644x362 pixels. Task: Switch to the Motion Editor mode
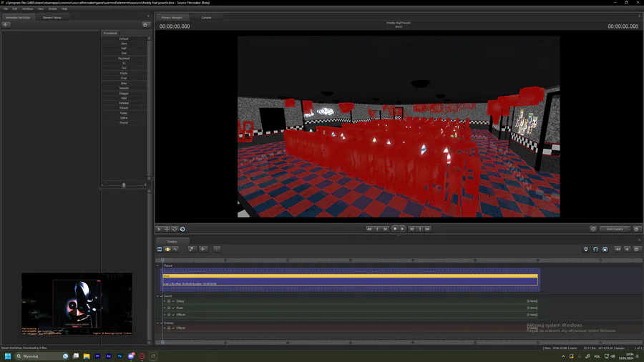coord(167,249)
